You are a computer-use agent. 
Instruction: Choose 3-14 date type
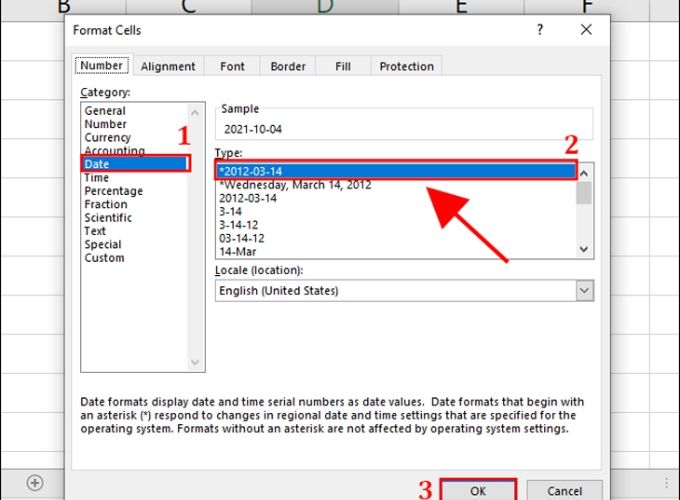tap(230, 212)
